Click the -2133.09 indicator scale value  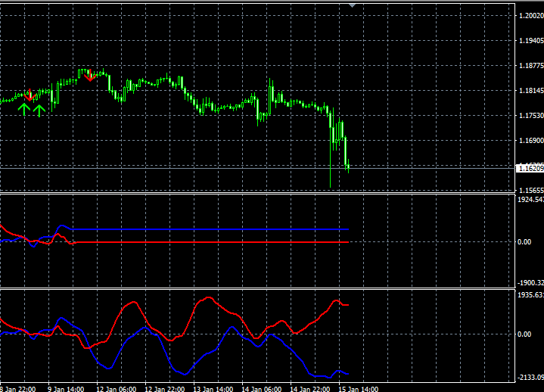click(531, 378)
